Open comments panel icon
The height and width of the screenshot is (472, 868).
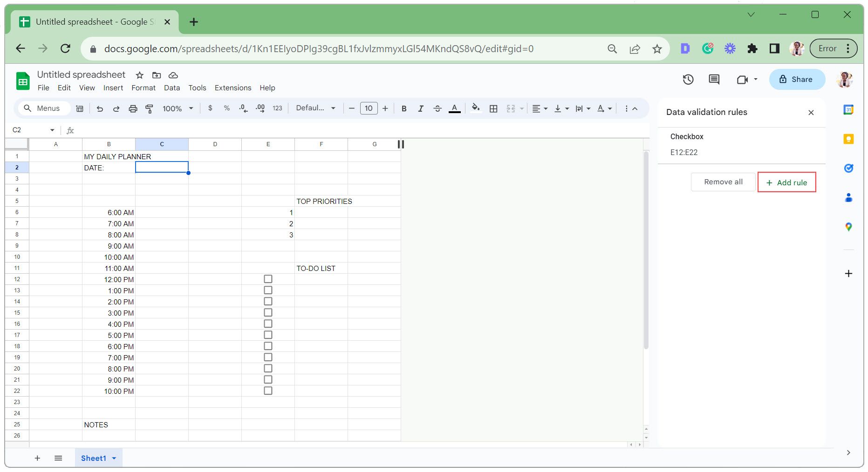(714, 80)
